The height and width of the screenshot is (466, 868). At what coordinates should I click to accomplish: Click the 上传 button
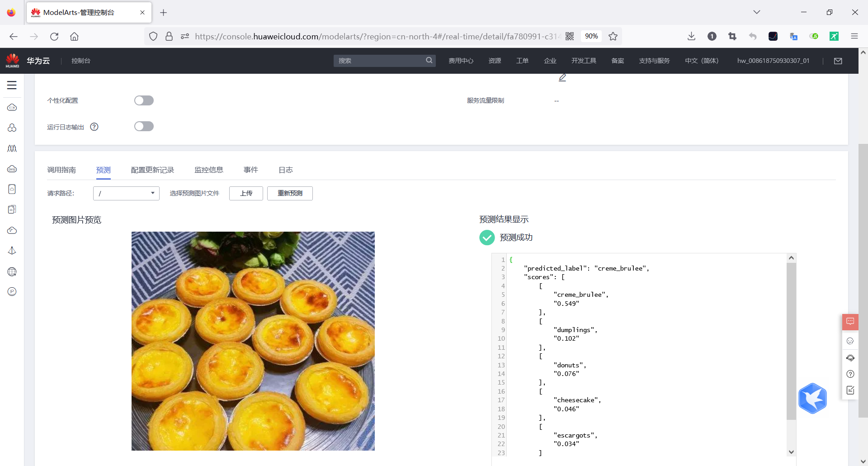tap(246, 193)
